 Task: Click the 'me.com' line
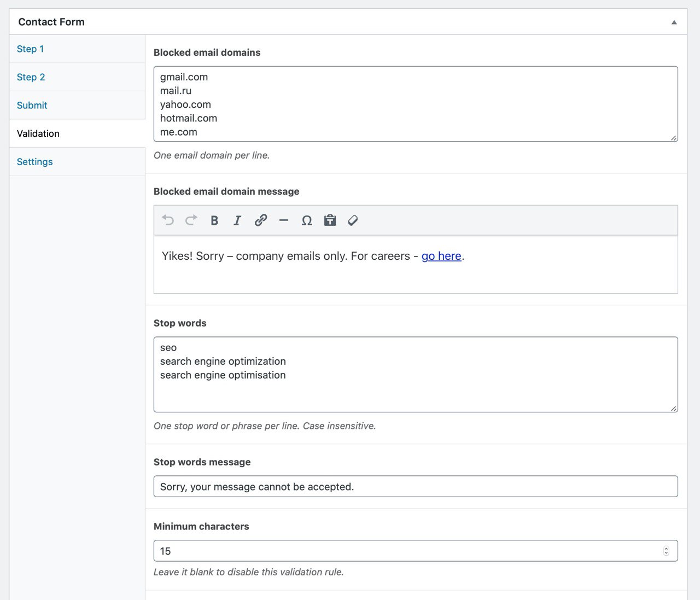(179, 132)
